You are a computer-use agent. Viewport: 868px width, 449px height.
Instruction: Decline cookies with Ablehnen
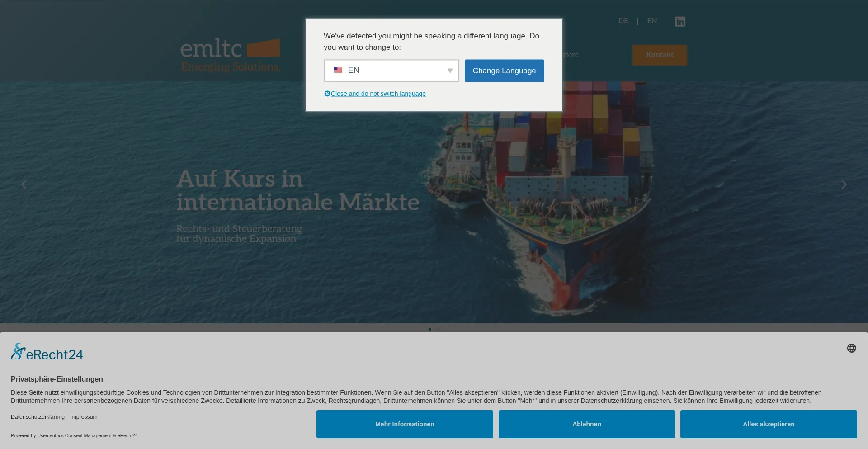point(586,424)
